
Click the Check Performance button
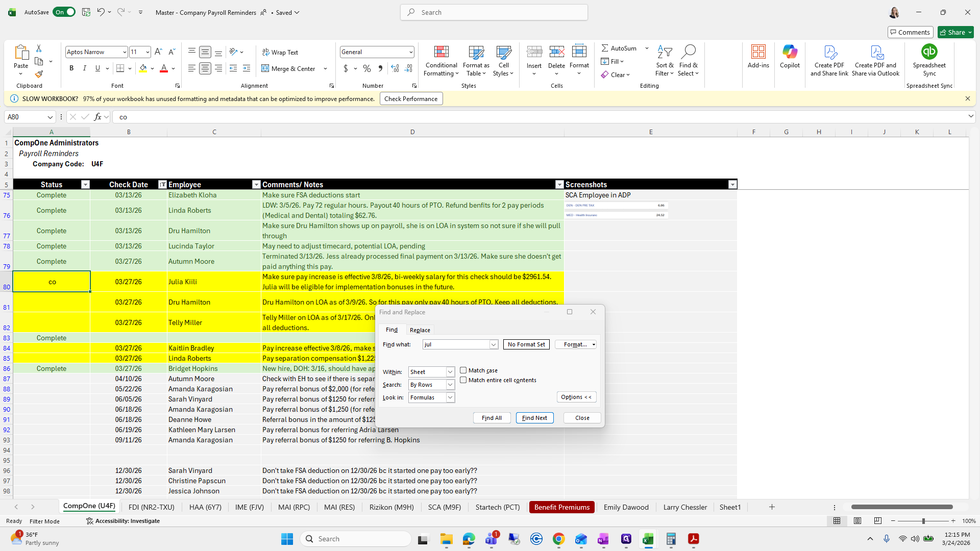coord(411,99)
